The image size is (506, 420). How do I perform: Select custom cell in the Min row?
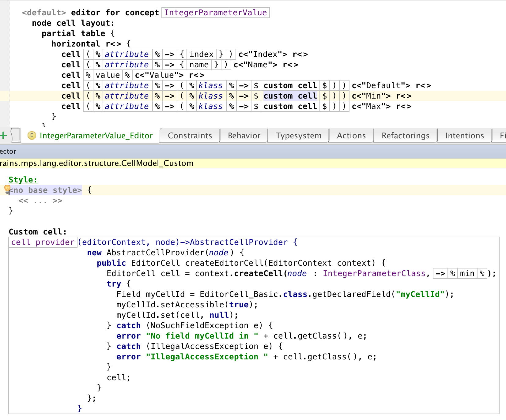click(290, 96)
